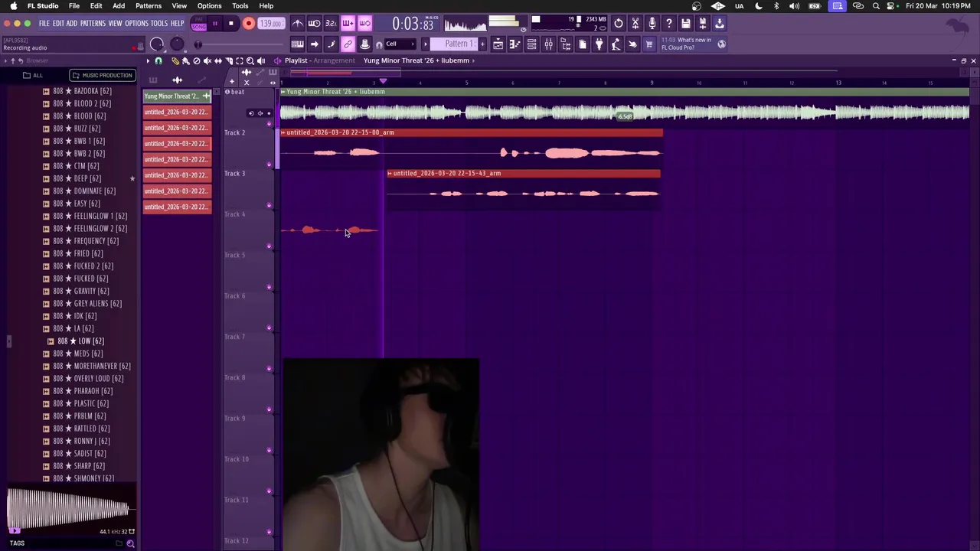Click the untitled_2026-03-20 22-15-43_arm clip title
The height and width of the screenshot is (551, 980).
pyautogui.click(x=446, y=173)
